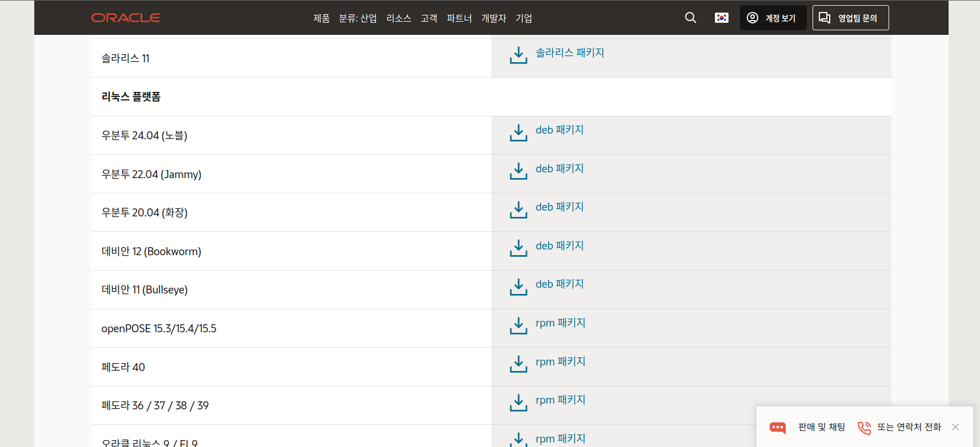Click the sales chat bubble icon in header
980x447 pixels.
pyautogui.click(x=825, y=18)
